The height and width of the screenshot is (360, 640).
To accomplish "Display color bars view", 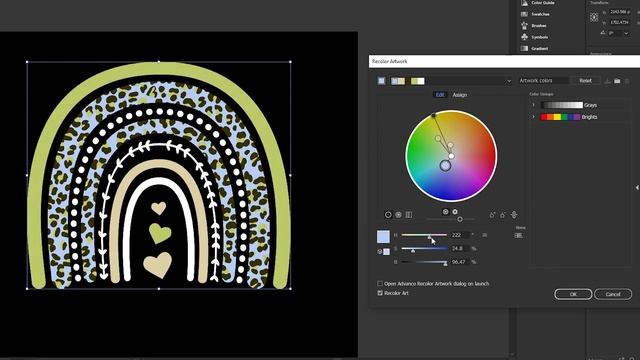I will point(409,215).
